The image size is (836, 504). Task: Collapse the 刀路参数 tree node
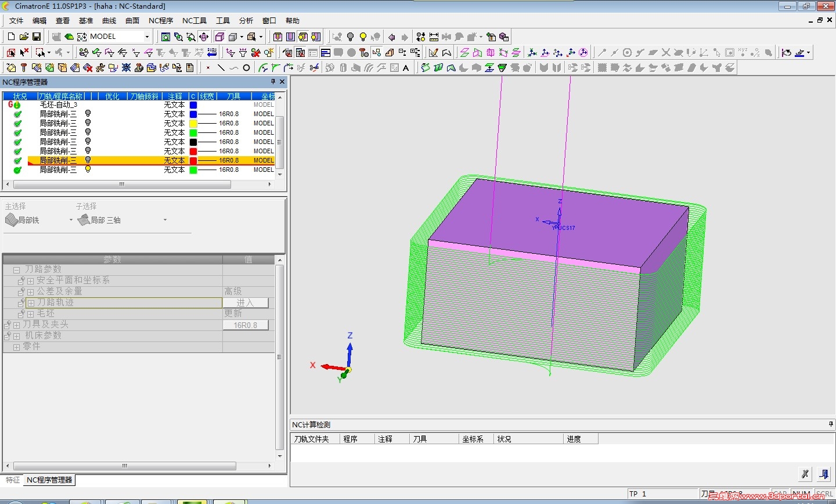(x=17, y=269)
